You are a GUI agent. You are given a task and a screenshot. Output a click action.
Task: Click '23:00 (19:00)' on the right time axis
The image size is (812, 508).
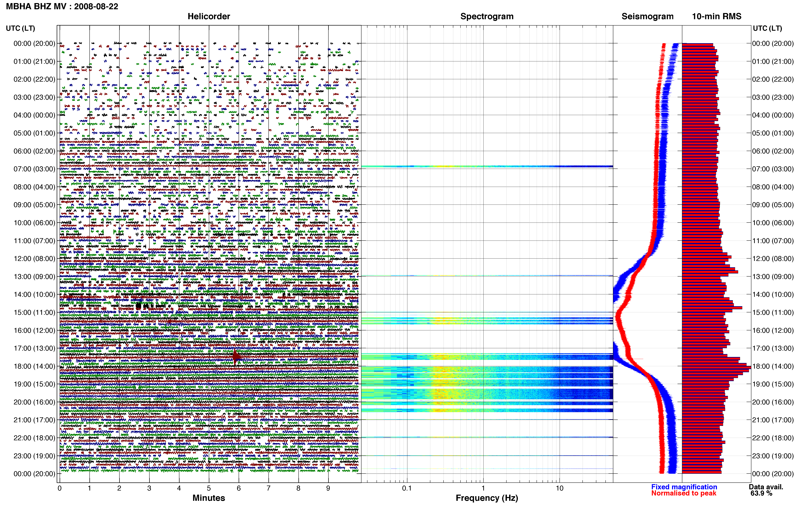click(773, 456)
